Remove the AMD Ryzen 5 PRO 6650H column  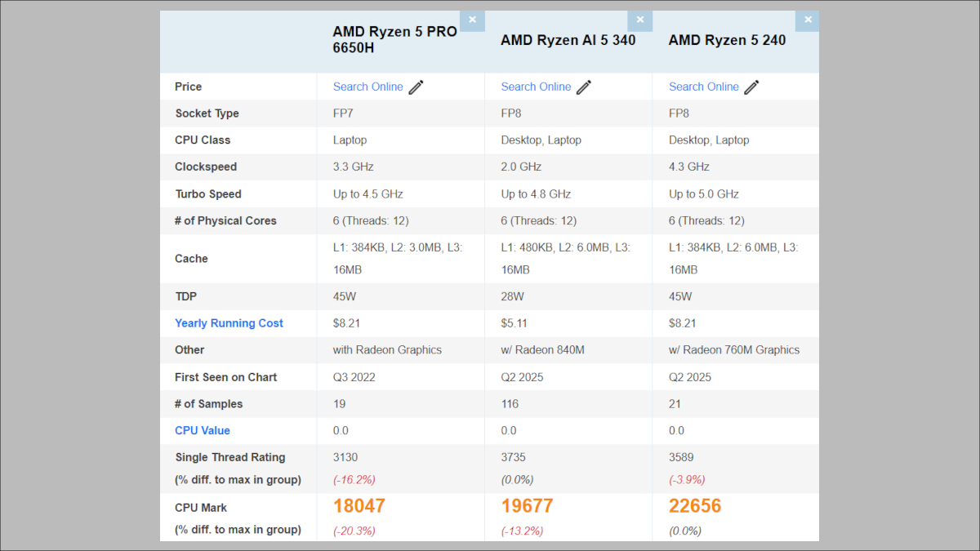pyautogui.click(x=472, y=20)
